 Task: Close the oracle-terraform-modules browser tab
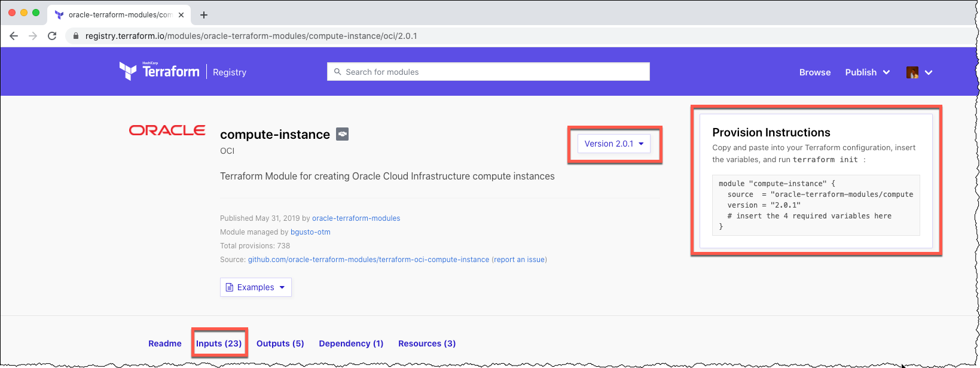pos(181,15)
